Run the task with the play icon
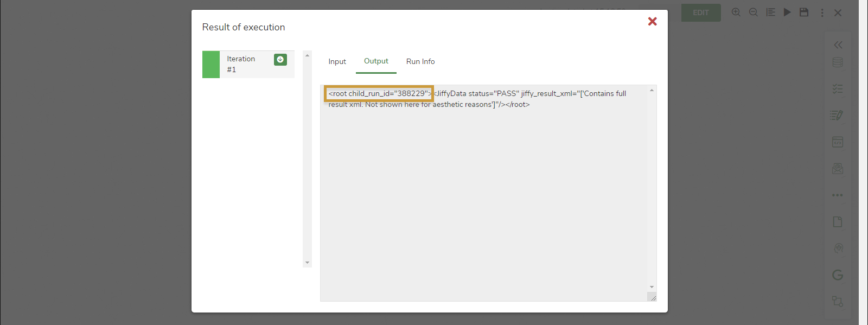Screen dimensions: 868x325 (787, 12)
